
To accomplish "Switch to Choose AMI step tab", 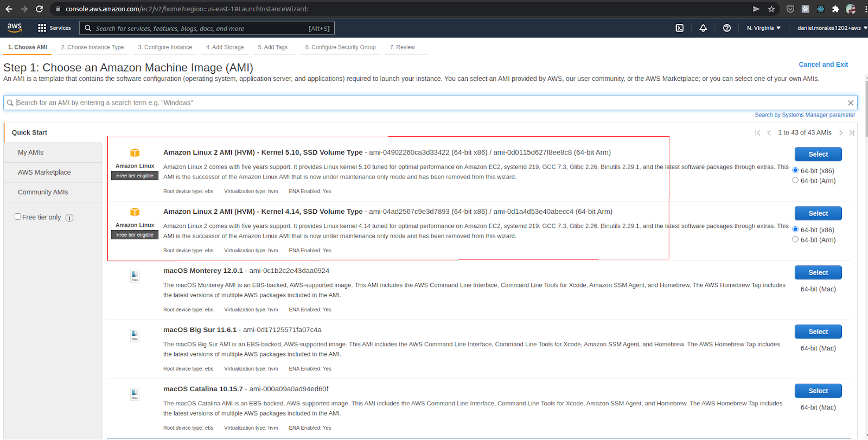I will coord(28,47).
